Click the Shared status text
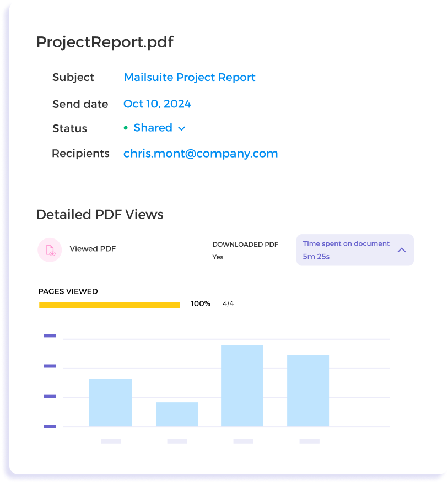 [153, 128]
